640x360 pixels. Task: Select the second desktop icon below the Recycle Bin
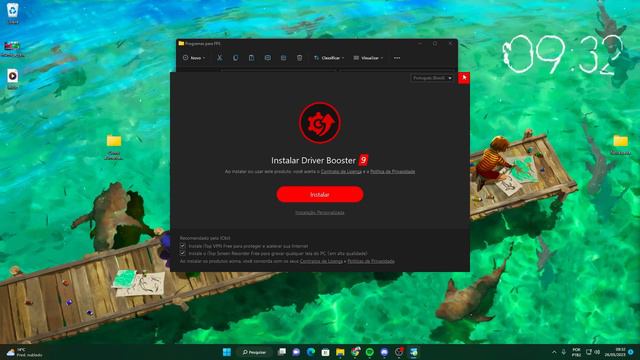pos(12,49)
